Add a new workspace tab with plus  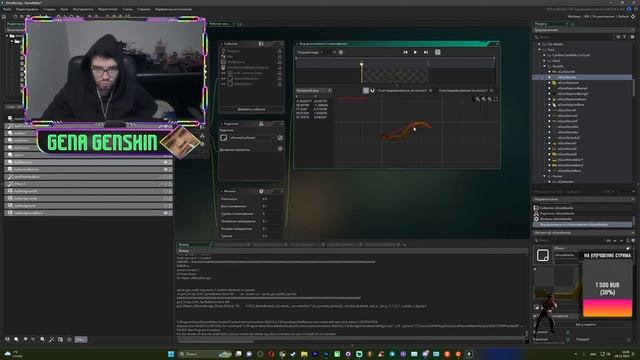point(240,24)
